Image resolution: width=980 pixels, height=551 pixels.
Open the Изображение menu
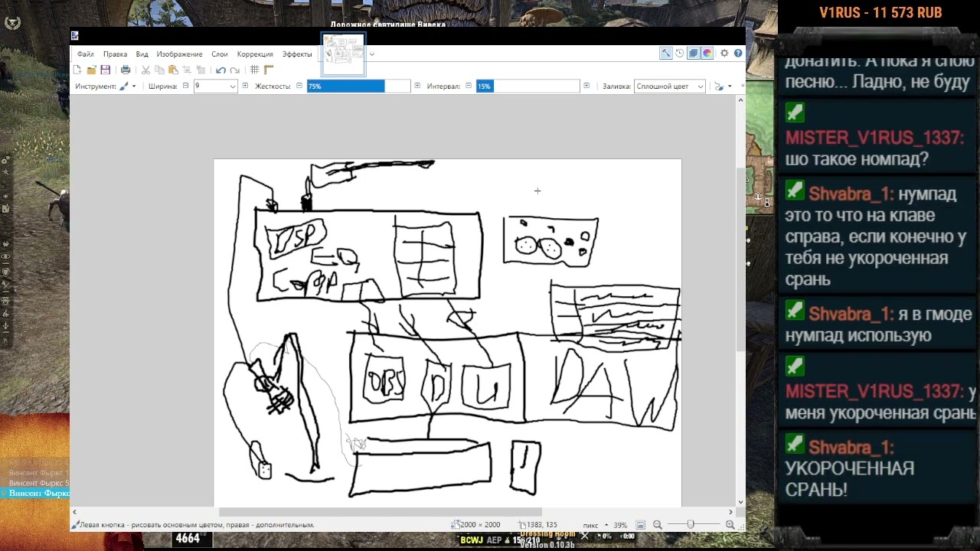coord(179,54)
